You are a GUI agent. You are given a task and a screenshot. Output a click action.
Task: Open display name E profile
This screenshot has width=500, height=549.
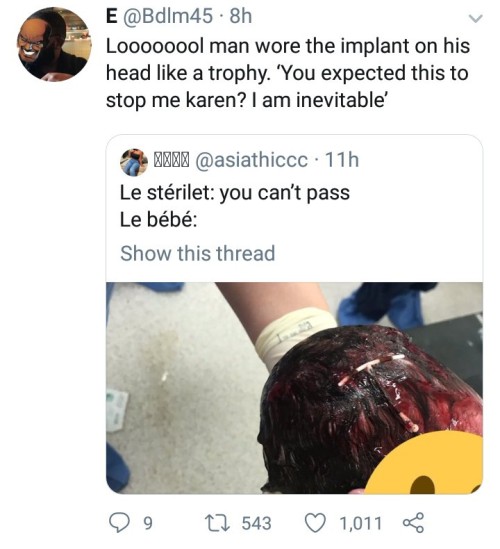click(x=112, y=16)
